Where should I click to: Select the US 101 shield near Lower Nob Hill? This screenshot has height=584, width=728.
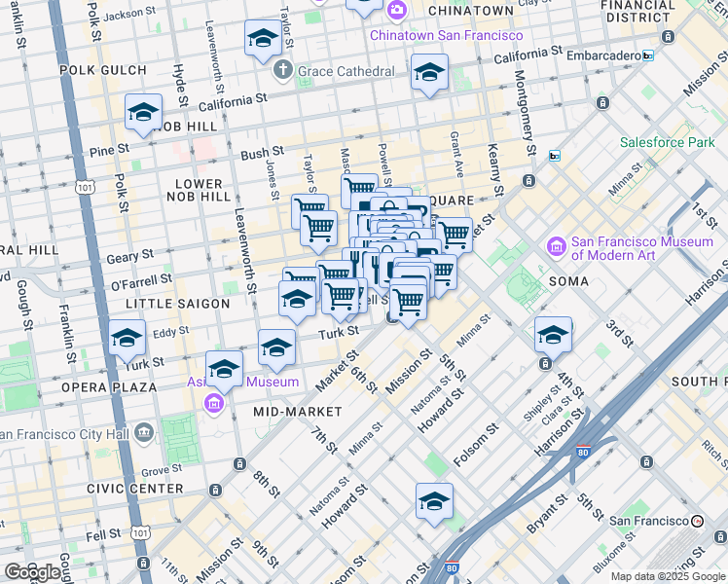click(85, 188)
